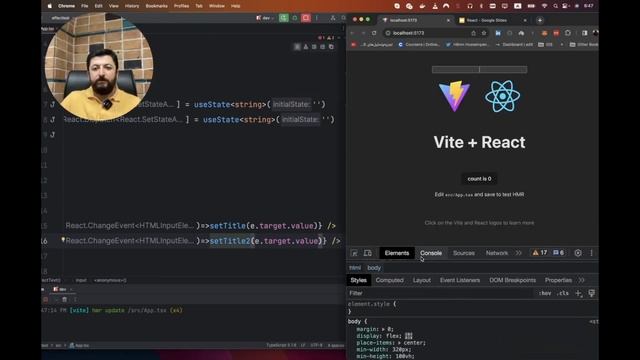The image size is (640, 360).
Task: Open the 6 issues indicator in DevTools
Action: tap(558, 253)
